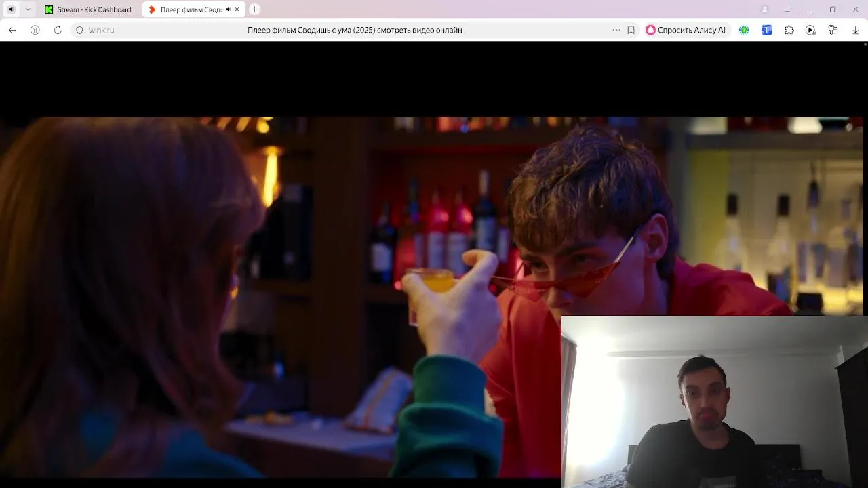Switch to the Stream - Kick Dashboard tab
This screenshot has width=868, height=488.
(88, 9)
